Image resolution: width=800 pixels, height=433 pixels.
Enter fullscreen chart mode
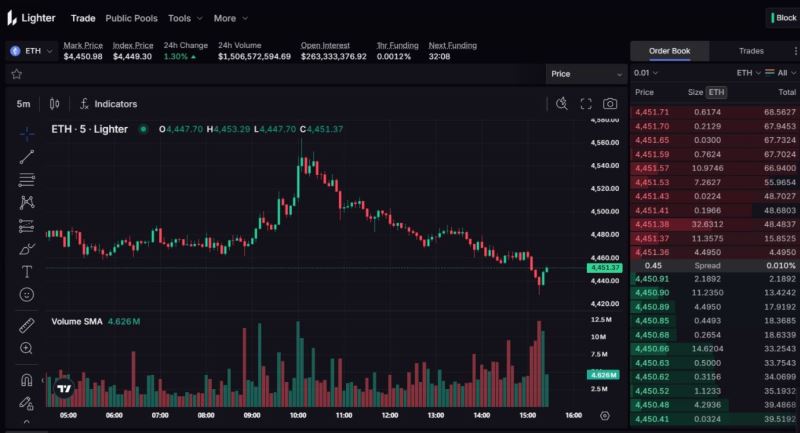pos(586,104)
